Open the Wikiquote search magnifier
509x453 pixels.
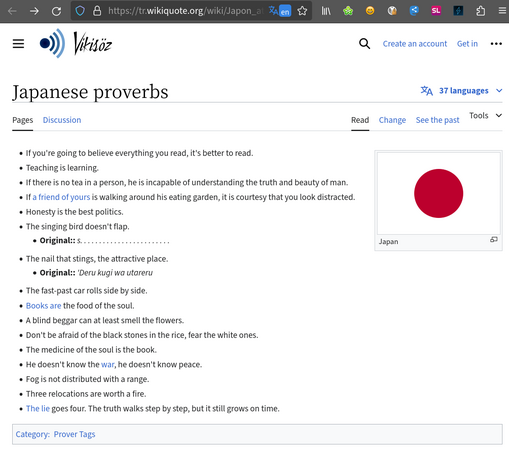(x=364, y=44)
